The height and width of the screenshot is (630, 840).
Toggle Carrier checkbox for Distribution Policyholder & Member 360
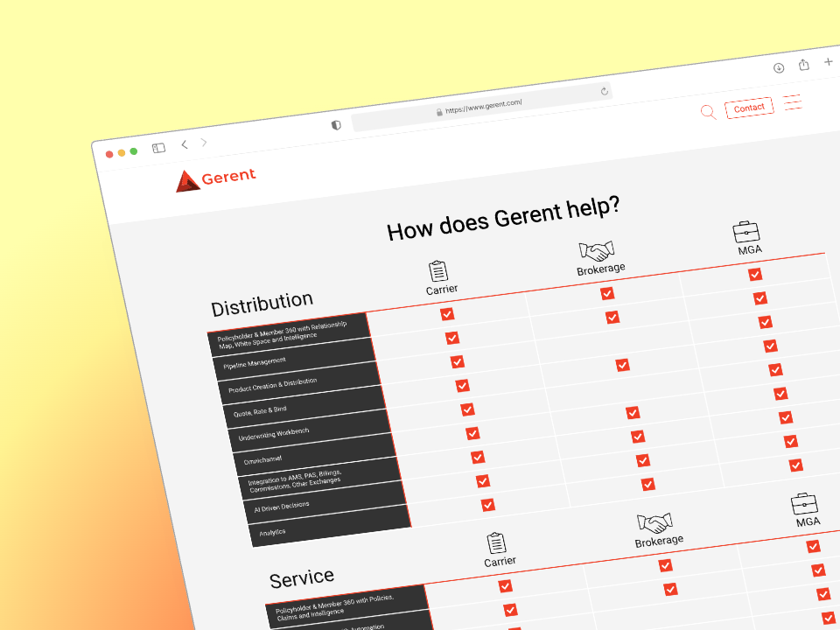447,314
